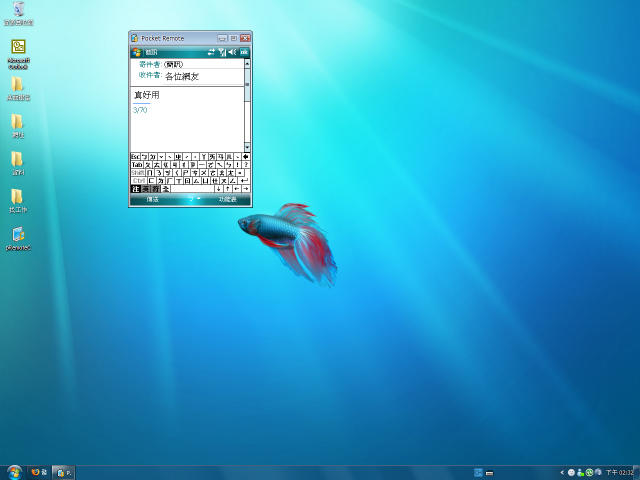
Task: Click the scroll up arrow in the message pane
Action: click(x=247, y=63)
